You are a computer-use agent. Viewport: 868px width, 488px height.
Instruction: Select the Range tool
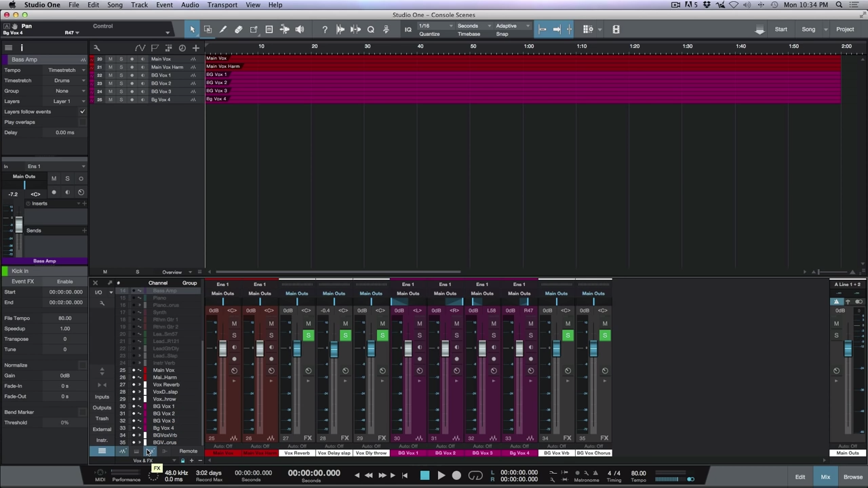(x=208, y=29)
